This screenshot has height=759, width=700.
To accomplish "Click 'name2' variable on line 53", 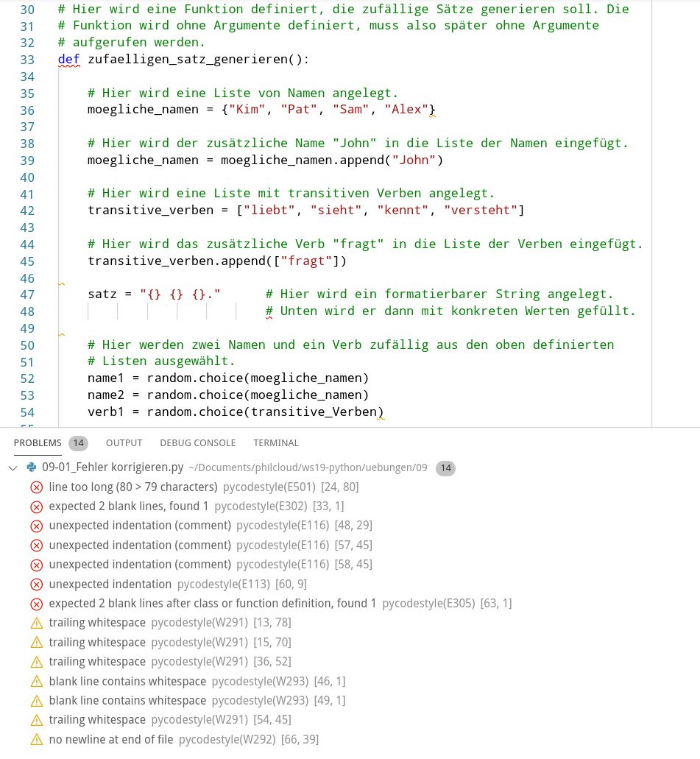I will point(105,395).
